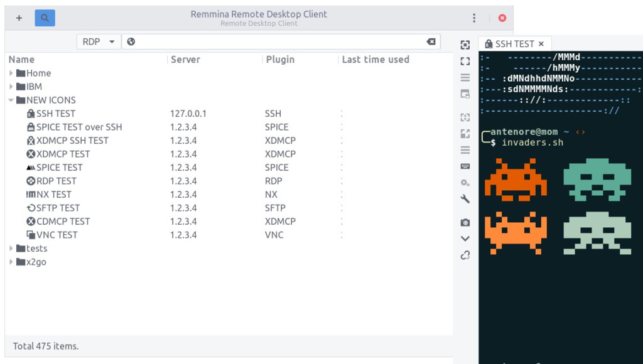Toggle the blue search button
643x364 pixels.
45,18
